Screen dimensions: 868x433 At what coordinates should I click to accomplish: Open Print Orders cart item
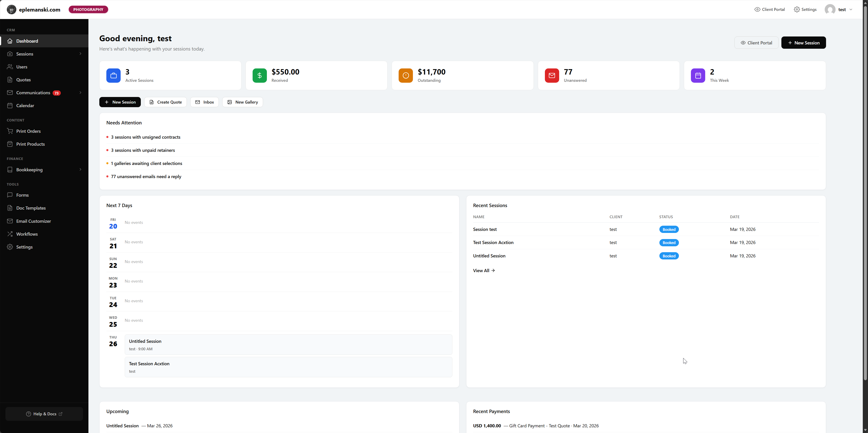[28, 131]
